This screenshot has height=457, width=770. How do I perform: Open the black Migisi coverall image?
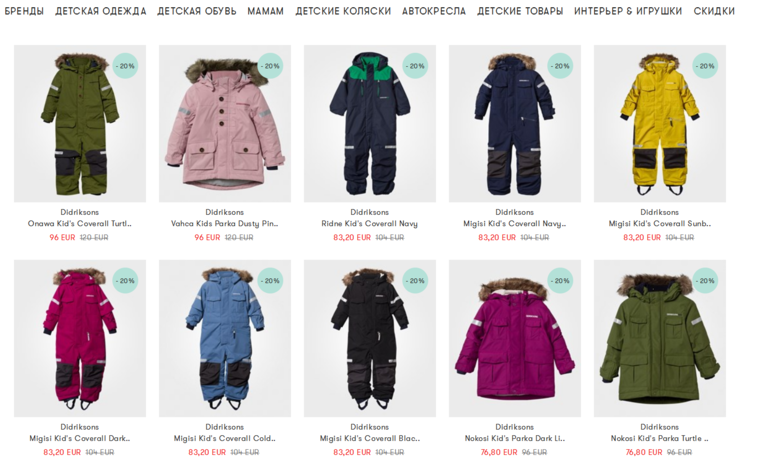click(370, 339)
